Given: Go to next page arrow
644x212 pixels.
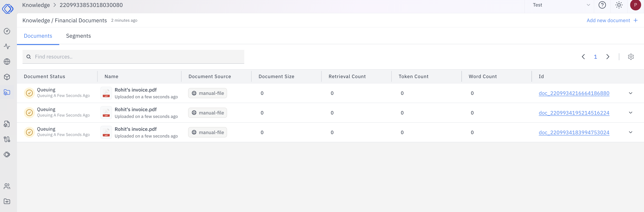Looking at the screenshot, I should (607, 57).
